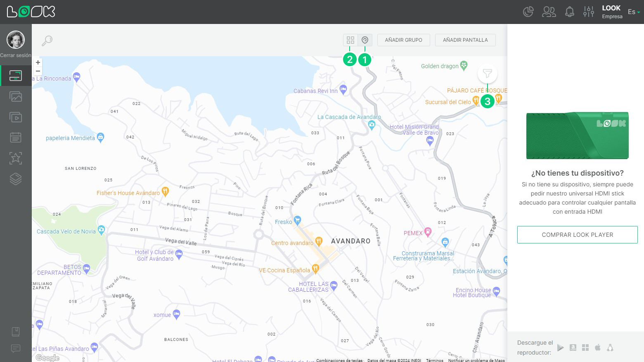This screenshot has height=362, width=644.
Task: Open the documentation book icon in sidebar
Action: pos(16,331)
